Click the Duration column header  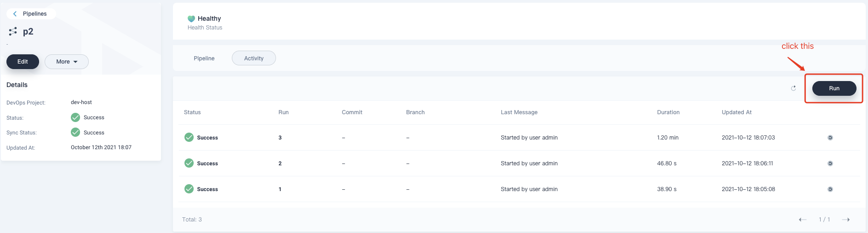pos(668,112)
